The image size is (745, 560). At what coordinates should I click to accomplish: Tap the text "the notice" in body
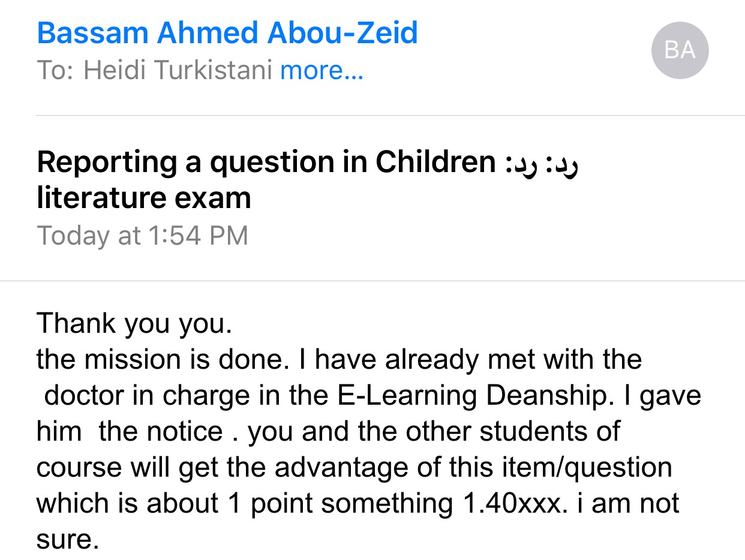[160, 432]
